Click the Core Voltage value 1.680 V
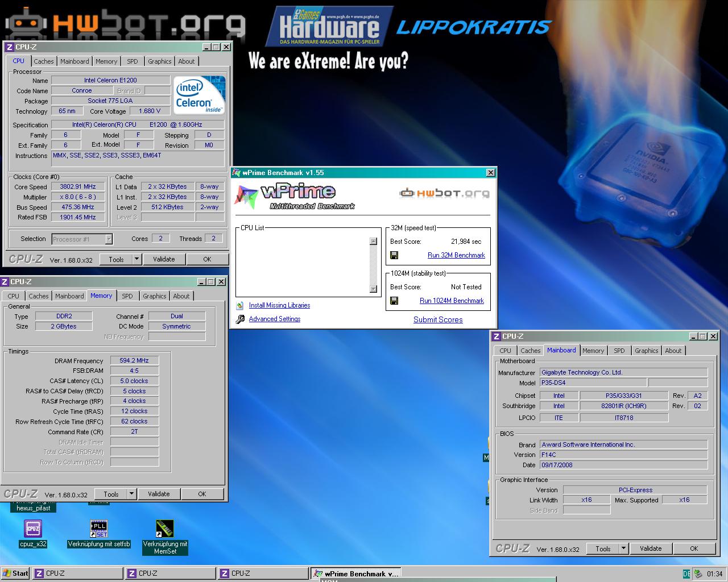The width and height of the screenshot is (728, 582). pyautogui.click(x=150, y=111)
